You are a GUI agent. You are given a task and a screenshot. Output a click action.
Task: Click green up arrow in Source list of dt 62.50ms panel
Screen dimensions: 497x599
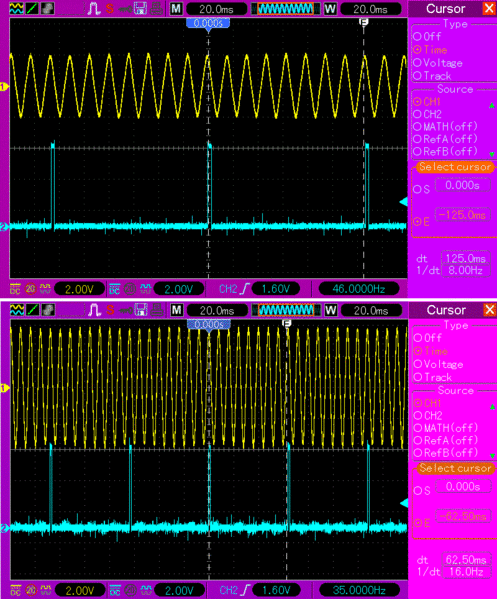pos(492,406)
